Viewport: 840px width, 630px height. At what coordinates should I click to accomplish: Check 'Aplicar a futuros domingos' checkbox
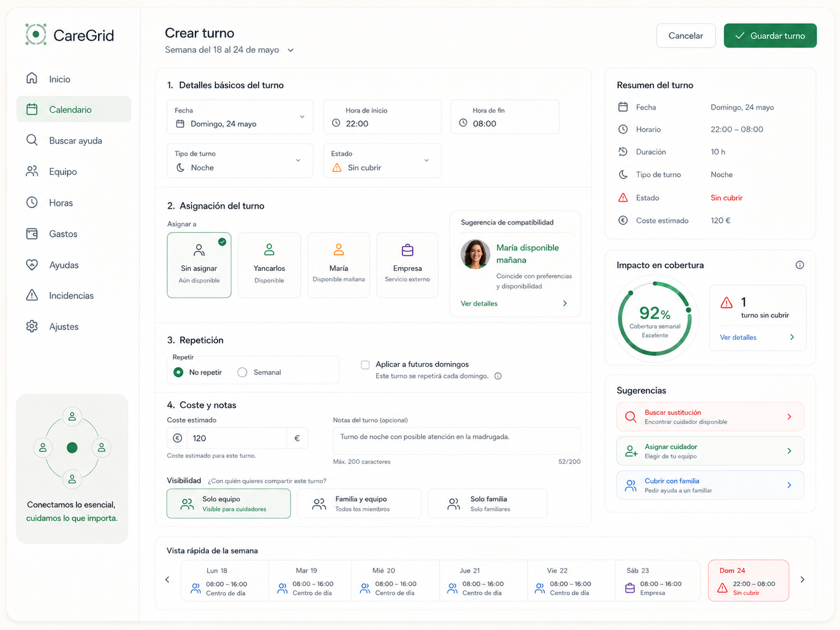pyautogui.click(x=365, y=365)
